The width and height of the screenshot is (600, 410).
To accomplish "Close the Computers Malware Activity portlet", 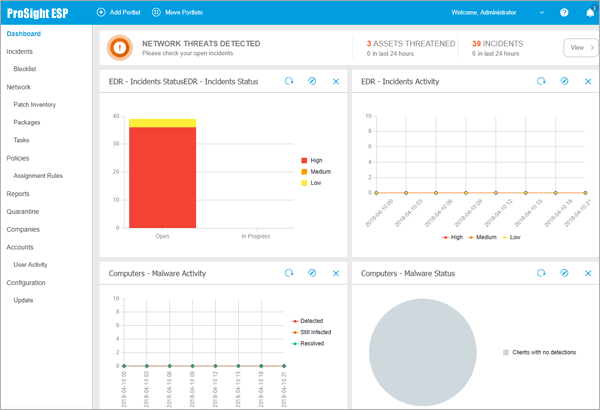I will pyautogui.click(x=336, y=273).
